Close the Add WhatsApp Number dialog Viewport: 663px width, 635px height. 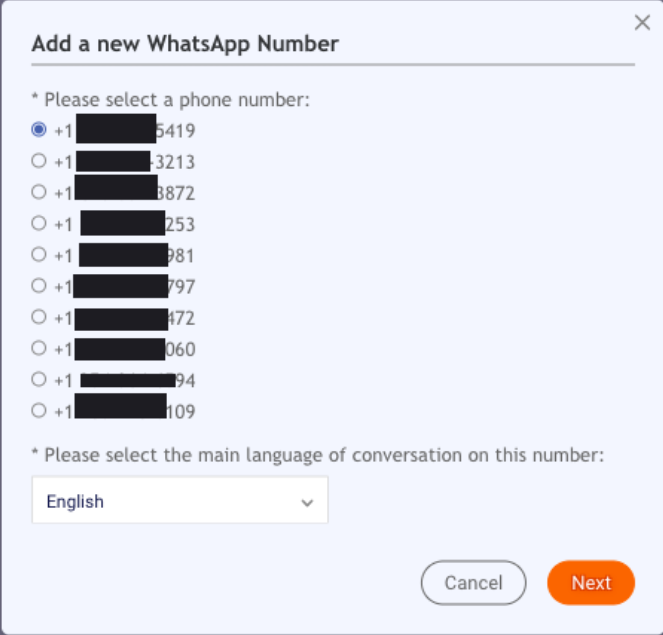pyautogui.click(x=642, y=22)
